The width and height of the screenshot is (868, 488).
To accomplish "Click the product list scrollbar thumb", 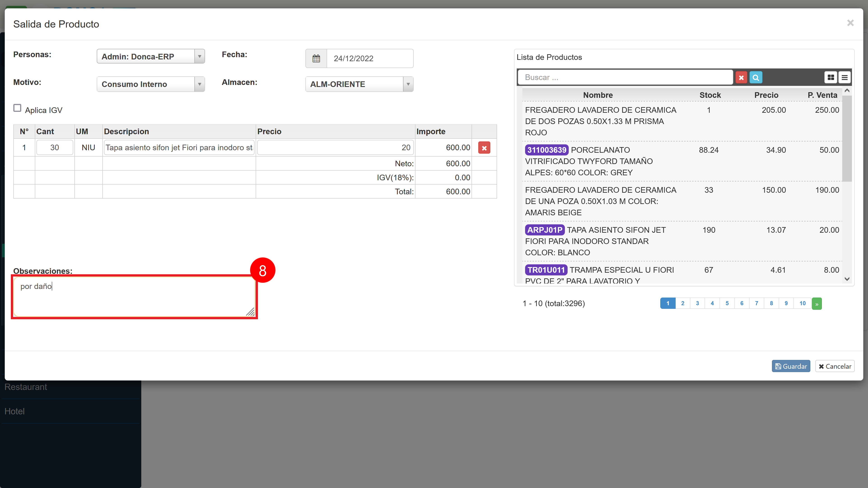I will (x=847, y=138).
